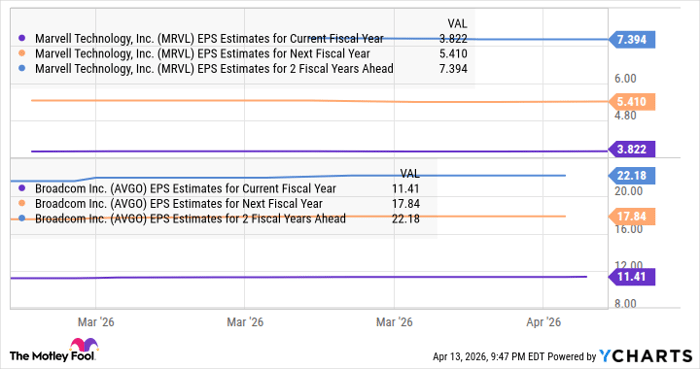700x369 pixels.
Task: Click the orange dot for MRVL Next Fiscal Year
Action: click(22, 54)
